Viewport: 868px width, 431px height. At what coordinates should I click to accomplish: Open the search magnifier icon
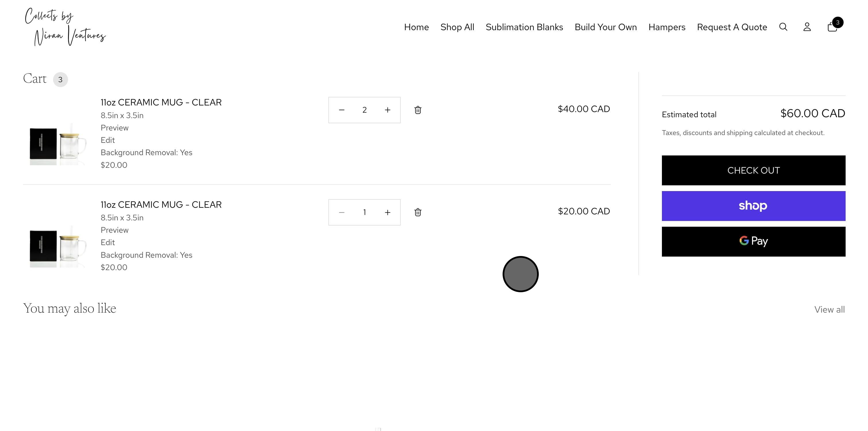coord(783,27)
